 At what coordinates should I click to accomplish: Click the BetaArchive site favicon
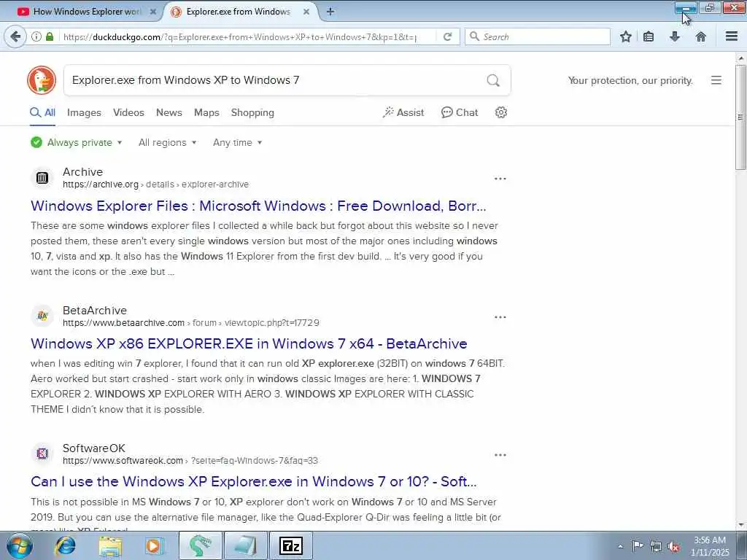click(42, 316)
